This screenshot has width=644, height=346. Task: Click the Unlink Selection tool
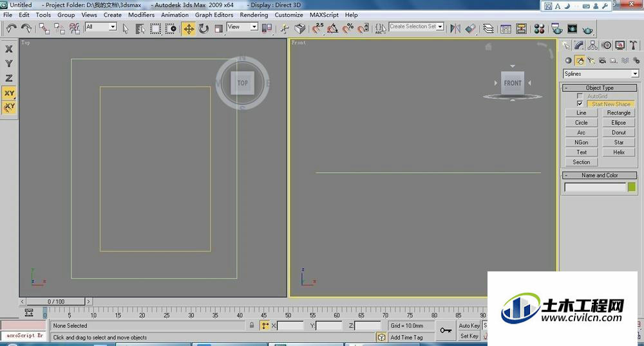(59, 28)
